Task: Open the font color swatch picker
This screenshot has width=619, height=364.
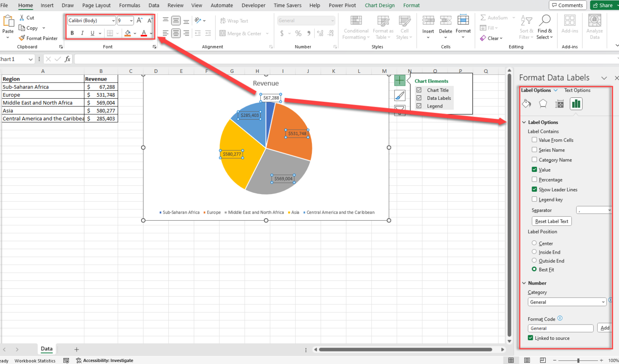Action: click(151, 33)
